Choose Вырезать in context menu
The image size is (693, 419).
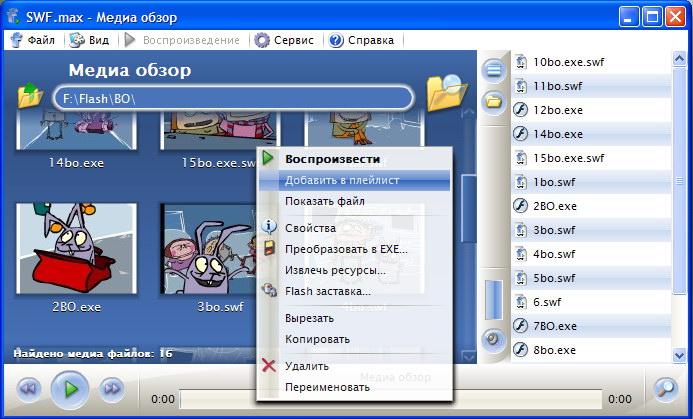[354, 318]
